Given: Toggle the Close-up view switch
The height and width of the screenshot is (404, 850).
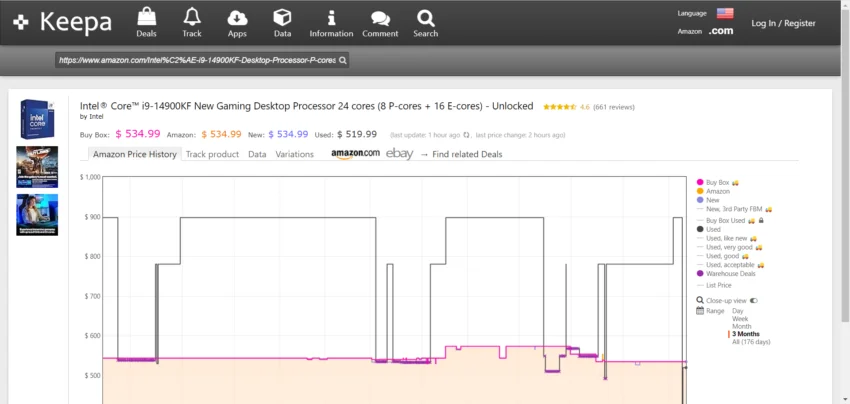Looking at the screenshot, I should coord(754,300).
